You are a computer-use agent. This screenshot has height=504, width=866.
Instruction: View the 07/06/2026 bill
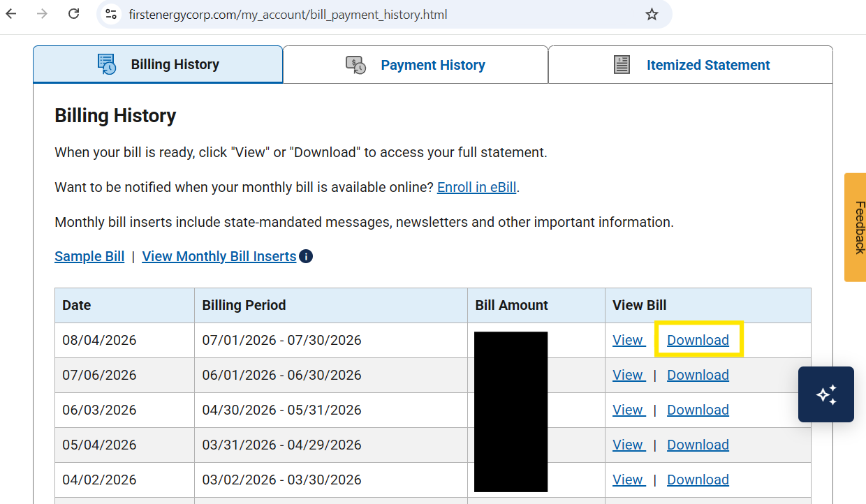coord(628,375)
